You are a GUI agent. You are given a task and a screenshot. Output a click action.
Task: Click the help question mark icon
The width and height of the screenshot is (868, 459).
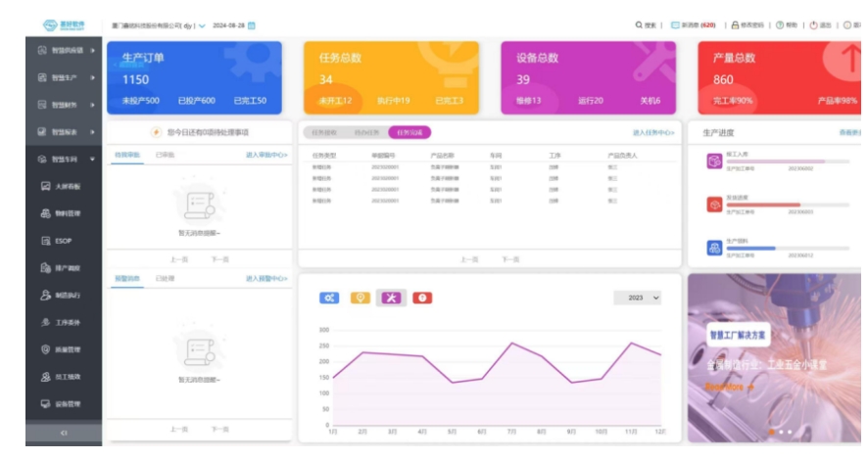[x=780, y=25]
